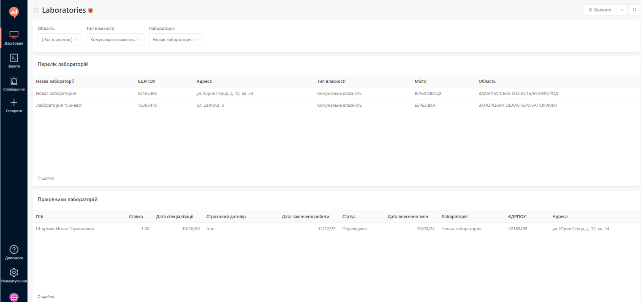
Task: Click the user profile avatar icon
Action: pyautogui.click(x=14, y=297)
